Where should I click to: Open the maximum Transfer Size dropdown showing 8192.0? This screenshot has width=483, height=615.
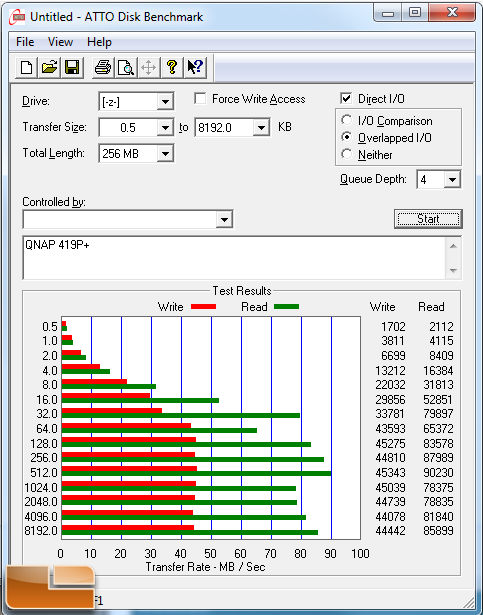tap(261, 127)
